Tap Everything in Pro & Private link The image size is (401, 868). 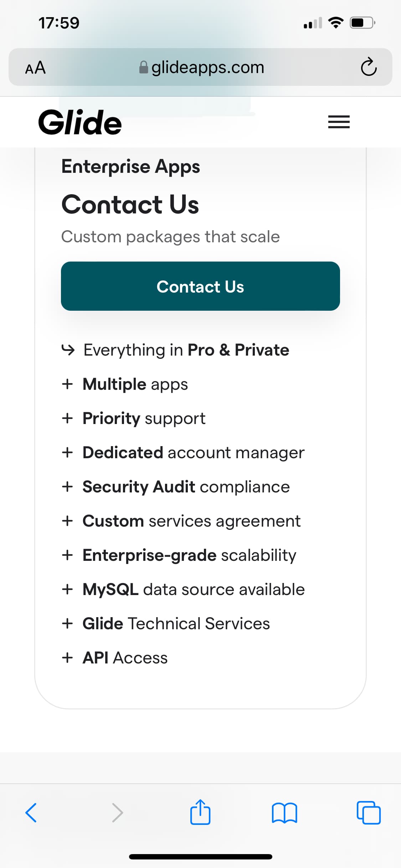175,350
